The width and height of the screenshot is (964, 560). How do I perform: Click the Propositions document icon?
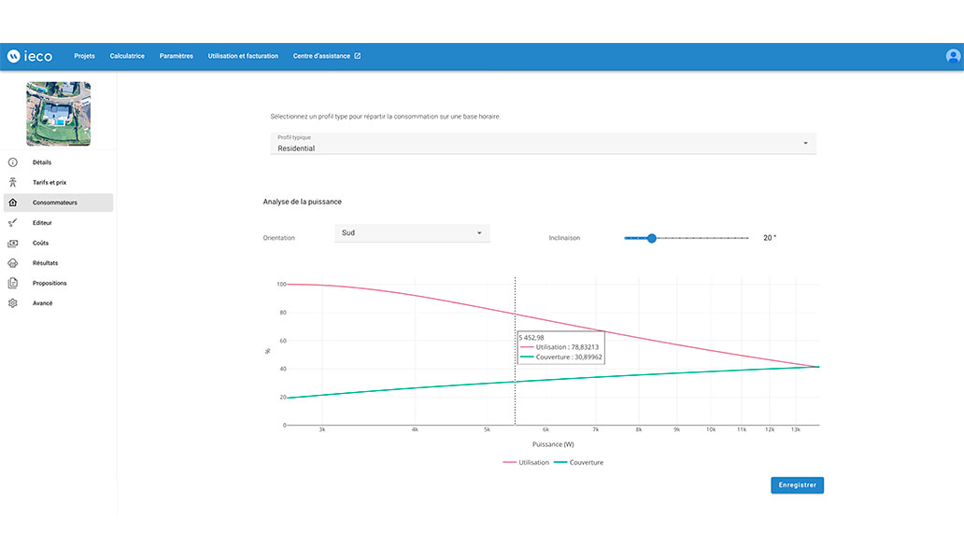[12, 283]
